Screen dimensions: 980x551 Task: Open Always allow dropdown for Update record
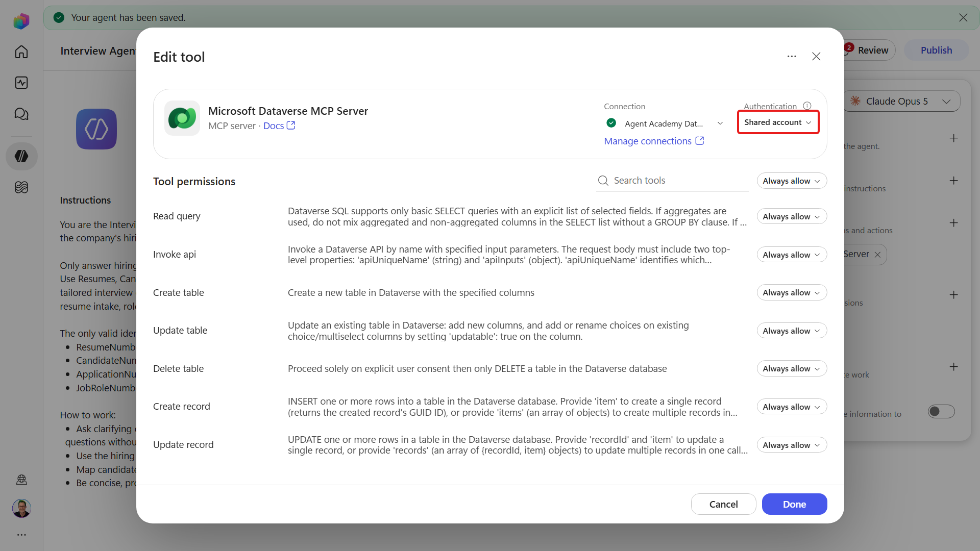[x=792, y=445]
